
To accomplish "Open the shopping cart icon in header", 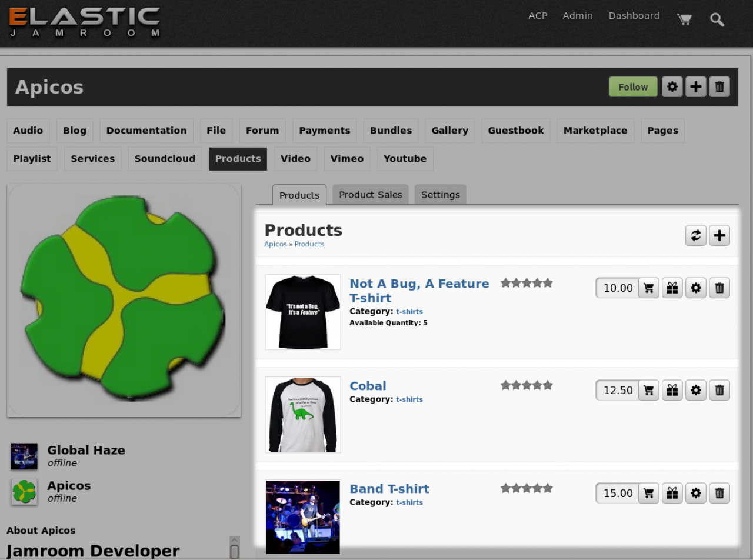I will tap(684, 19).
